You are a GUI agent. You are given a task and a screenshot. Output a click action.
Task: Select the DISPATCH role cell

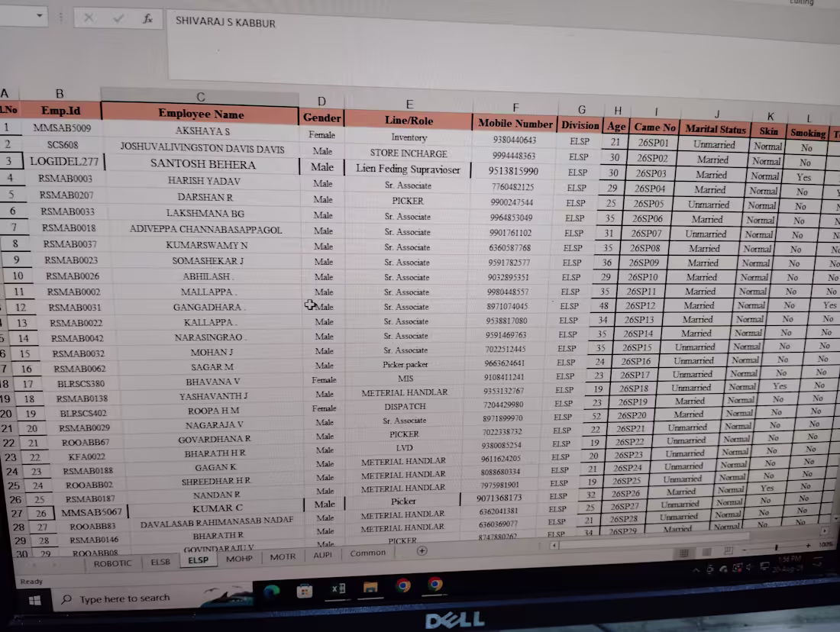tap(405, 407)
